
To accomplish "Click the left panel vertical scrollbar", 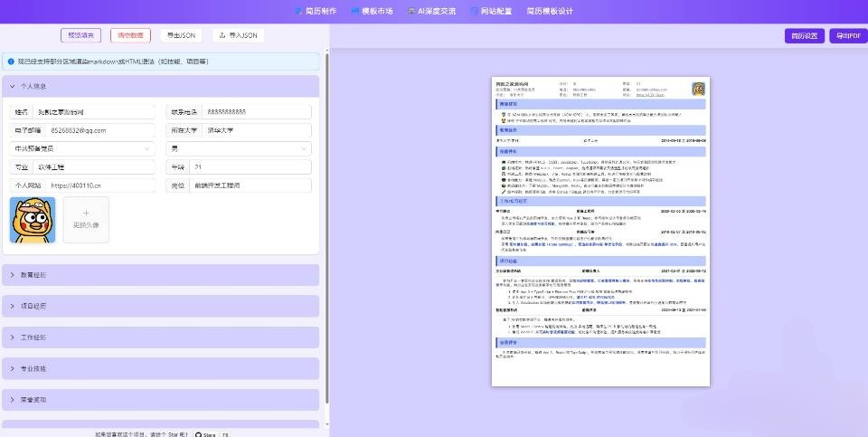I will [x=326, y=227].
